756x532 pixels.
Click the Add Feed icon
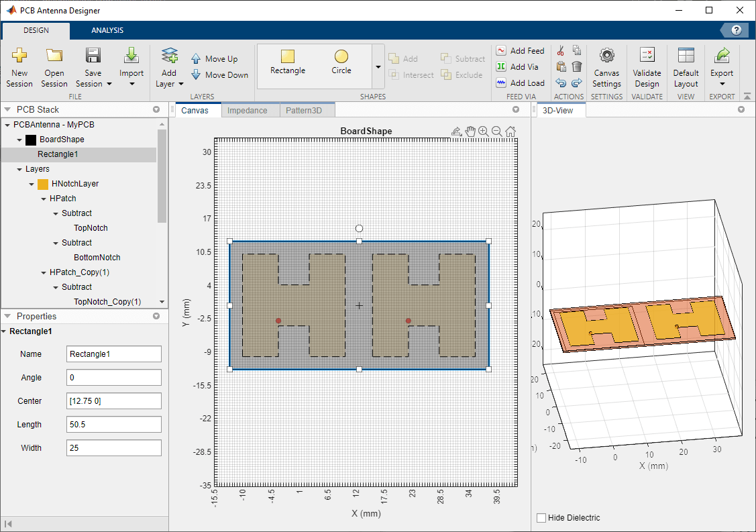(x=501, y=50)
